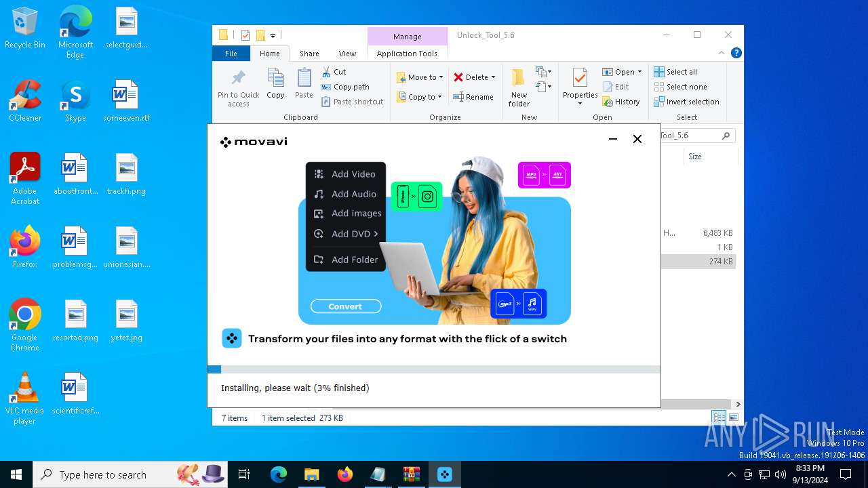Click History in the Open group
The width and height of the screenshot is (868, 488).
[x=621, y=102]
